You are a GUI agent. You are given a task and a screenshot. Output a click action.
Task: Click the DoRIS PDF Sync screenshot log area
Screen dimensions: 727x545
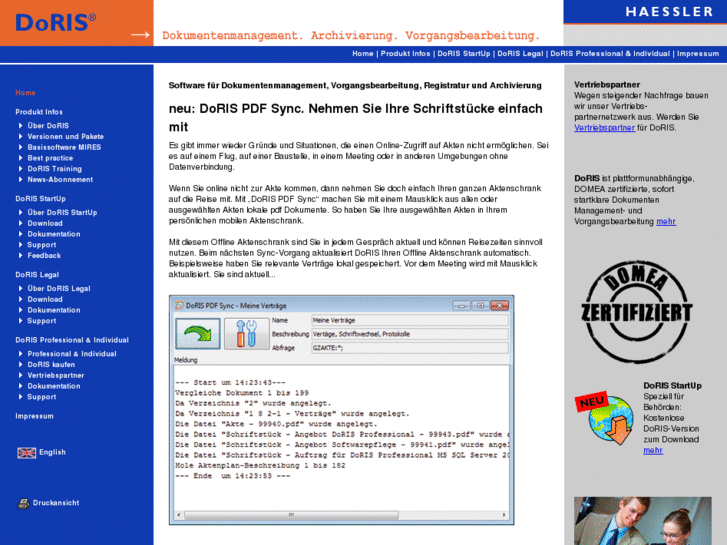tap(342, 431)
